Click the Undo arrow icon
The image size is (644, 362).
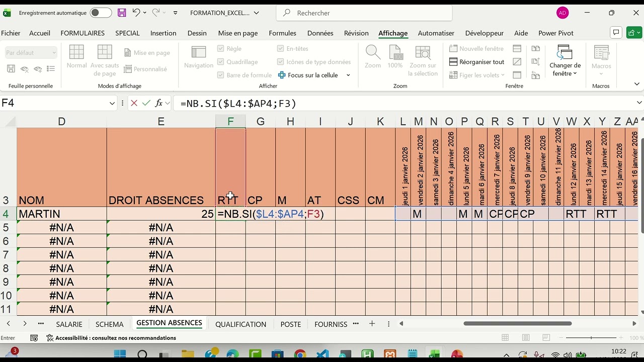(136, 13)
